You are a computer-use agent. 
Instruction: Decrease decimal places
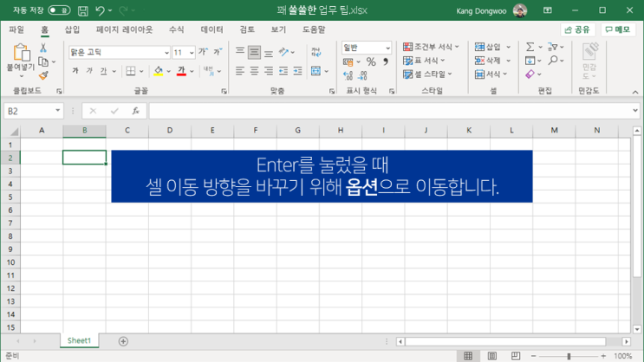pyautogui.click(x=362, y=75)
